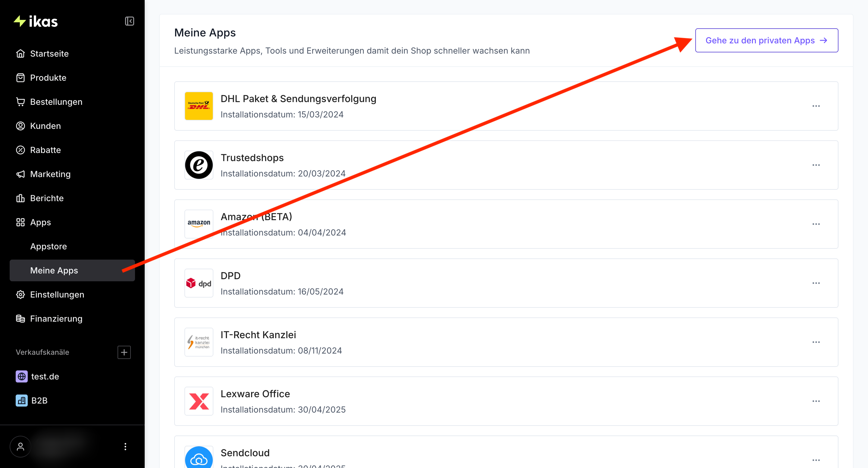Click the Trustedshops app logo
This screenshot has height=468, width=868.
(x=199, y=165)
